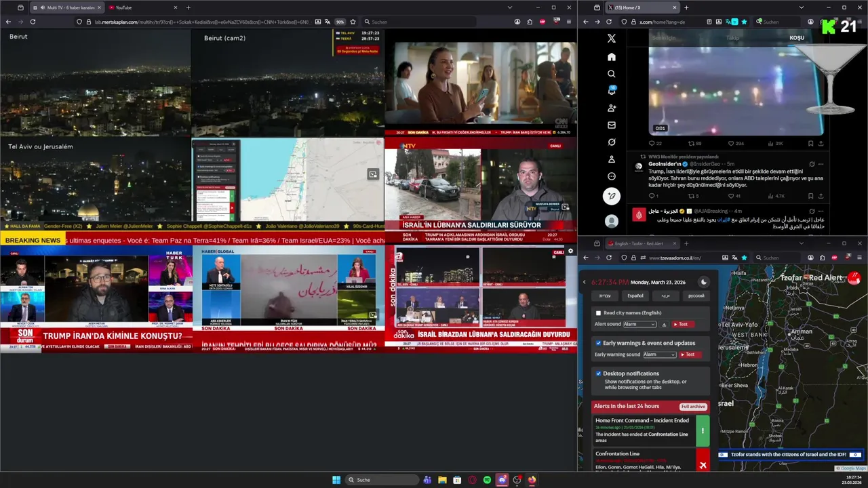Upload a custom alert sound in Tzofar
The height and width of the screenshot is (488, 868).
[x=664, y=325]
